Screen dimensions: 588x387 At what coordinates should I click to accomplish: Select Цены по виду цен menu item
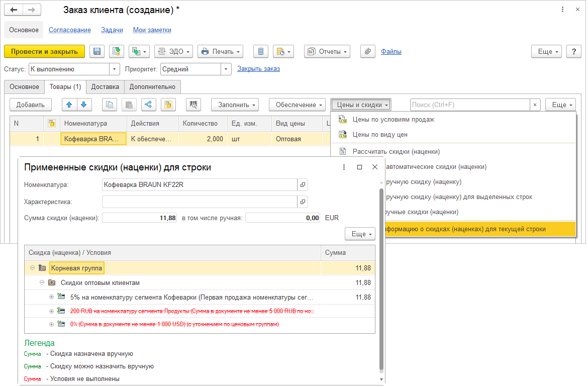click(x=379, y=134)
